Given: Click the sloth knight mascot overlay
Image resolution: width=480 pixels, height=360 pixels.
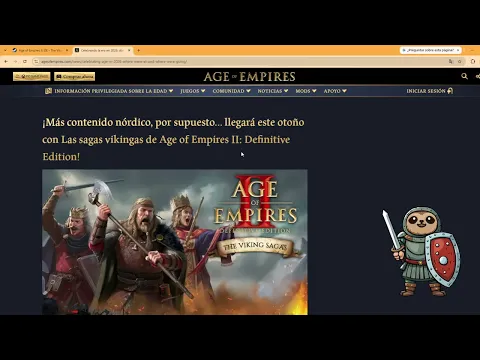Looking at the screenshot, I should click(x=421, y=252).
